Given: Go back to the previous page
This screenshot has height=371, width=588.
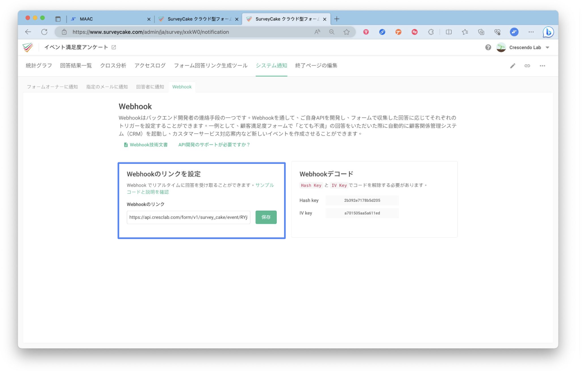Looking at the screenshot, I should point(28,32).
